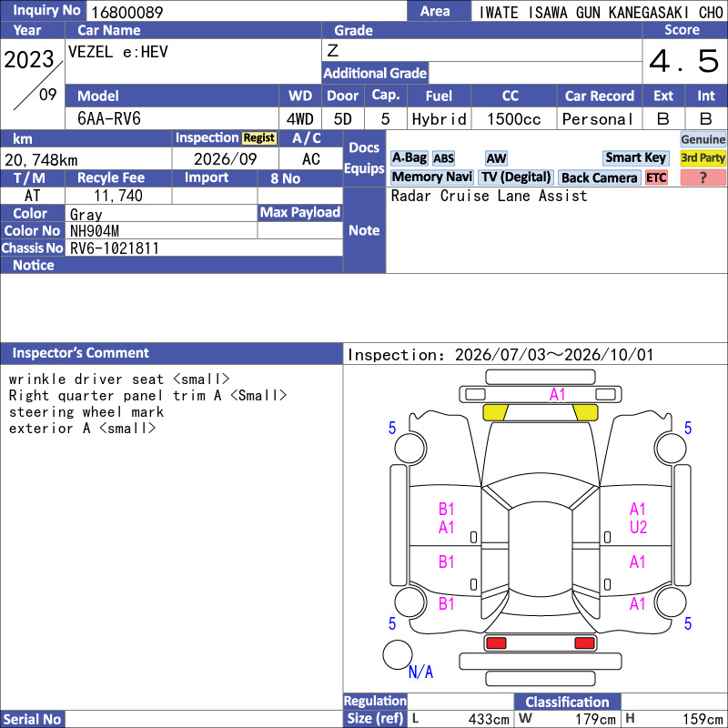Click the Smart Key badge
Image resolution: width=728 pixels, height=728 pixels.
635,157
